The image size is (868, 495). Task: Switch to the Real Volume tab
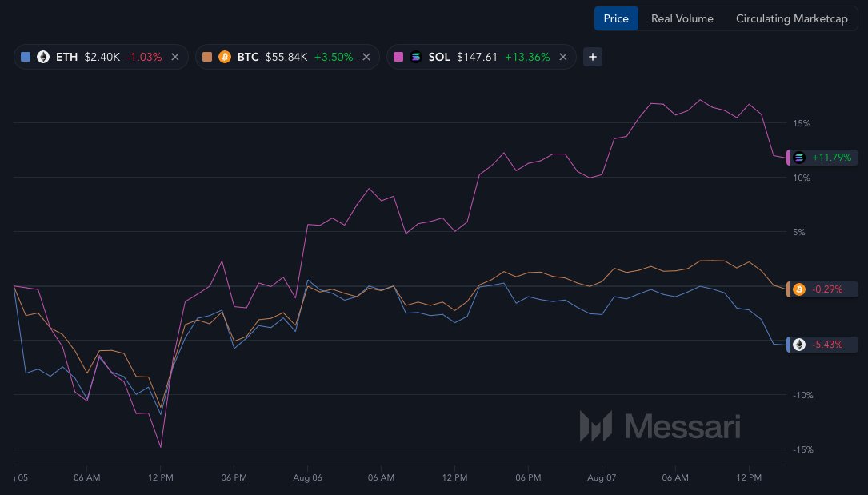(682, 19)
